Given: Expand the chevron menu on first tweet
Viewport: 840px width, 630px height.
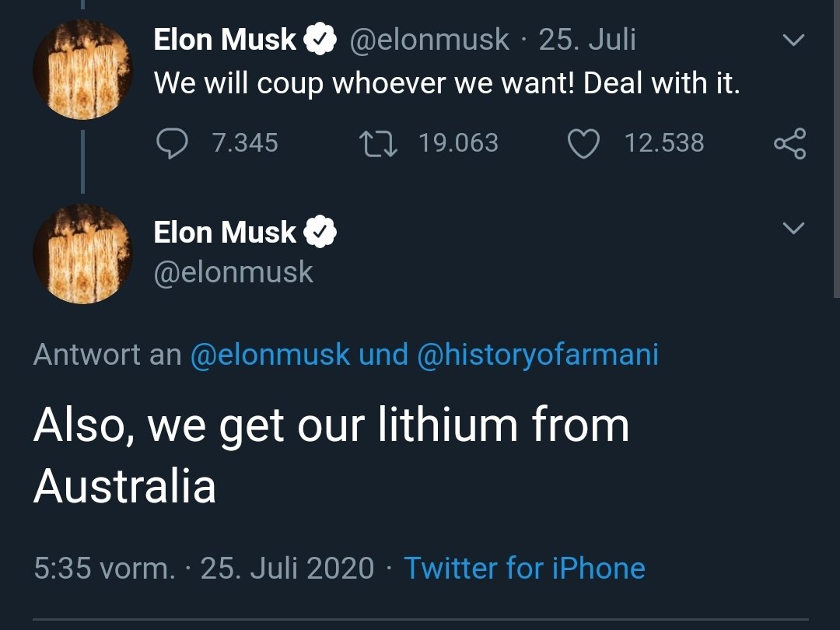Looking at the screenshot, I should [793, 40].
